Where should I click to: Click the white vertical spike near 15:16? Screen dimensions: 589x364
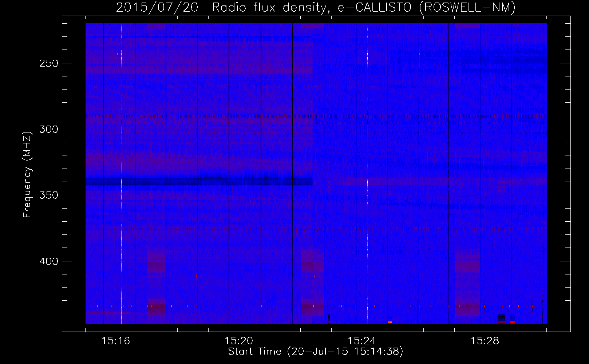point(121,174)
